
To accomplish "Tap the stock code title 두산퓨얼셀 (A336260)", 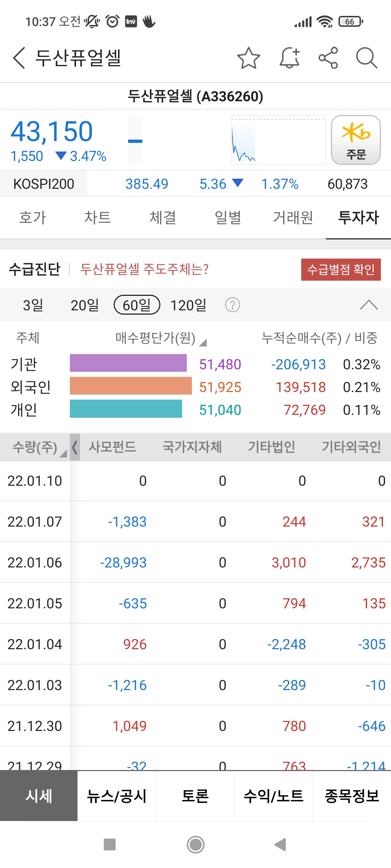I will pyautogui.click(x=195, y=96).
